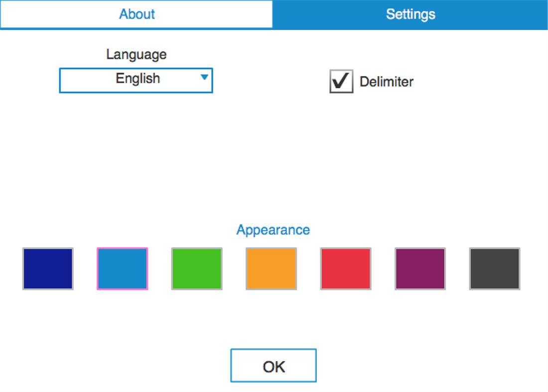
Task: Select the currently highlighted blue theme swatch
Action: pos(122,268)
